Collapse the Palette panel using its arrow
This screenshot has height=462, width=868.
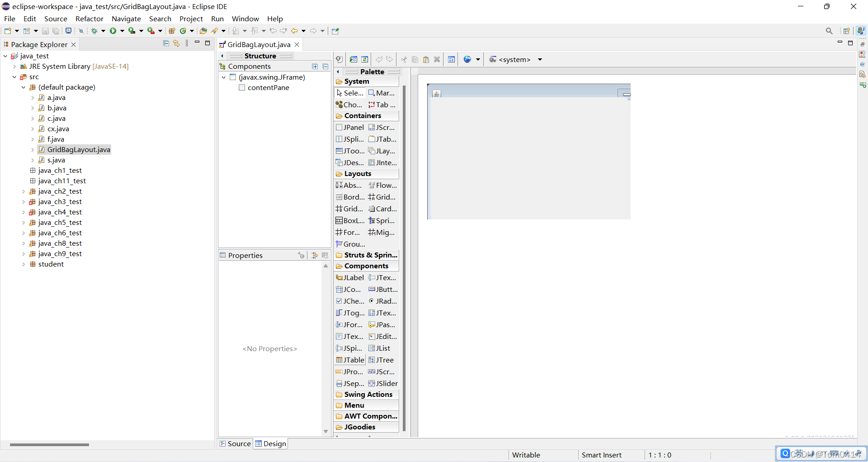[338, 71]
